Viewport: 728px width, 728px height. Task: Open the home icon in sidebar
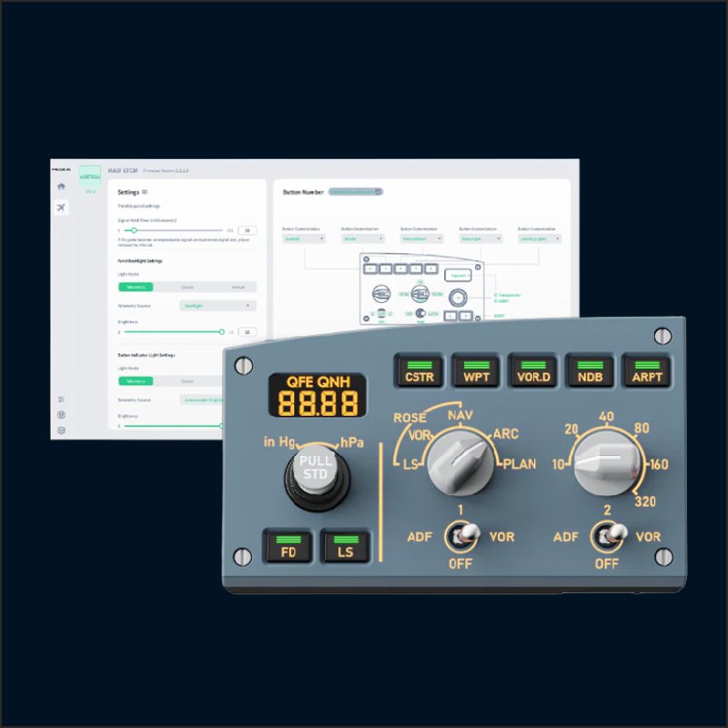pos(61,187)
